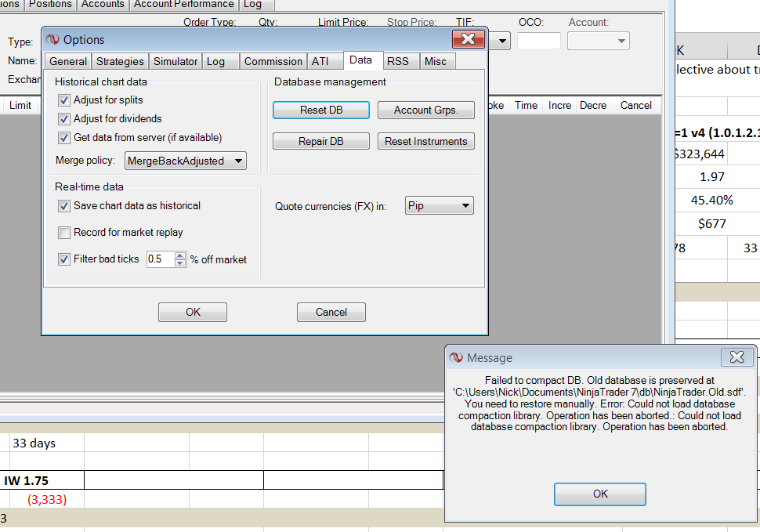Select the spreadsheet cell showing $677

(701, 224)
